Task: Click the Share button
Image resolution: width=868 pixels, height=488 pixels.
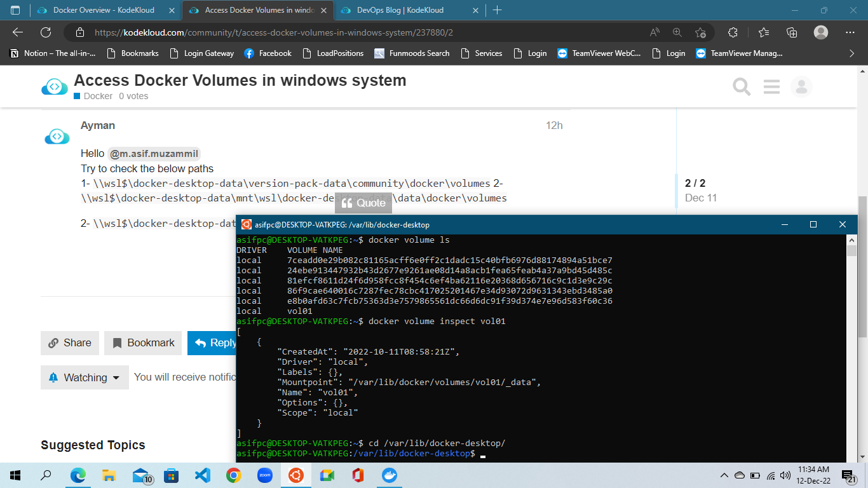Action: point(70,343)
